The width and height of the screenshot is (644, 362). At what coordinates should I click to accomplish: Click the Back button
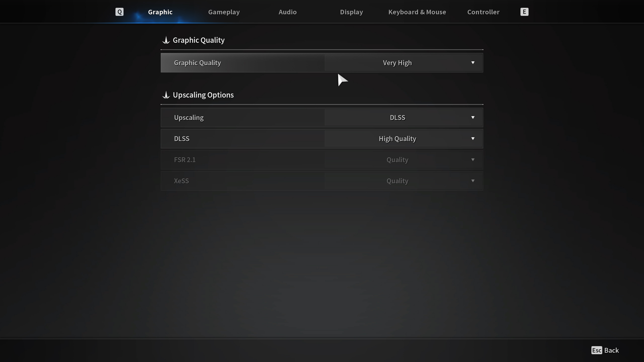click(611, 350)
